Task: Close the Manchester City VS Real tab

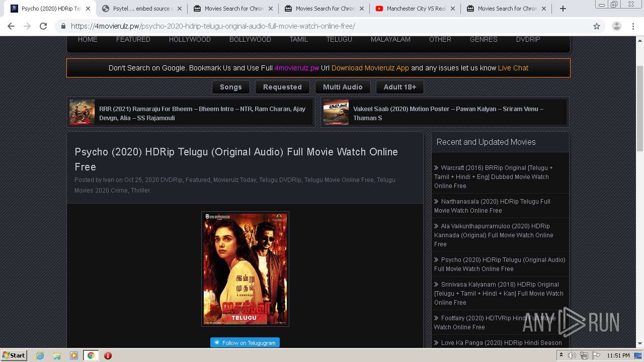Action: (452, 9)
